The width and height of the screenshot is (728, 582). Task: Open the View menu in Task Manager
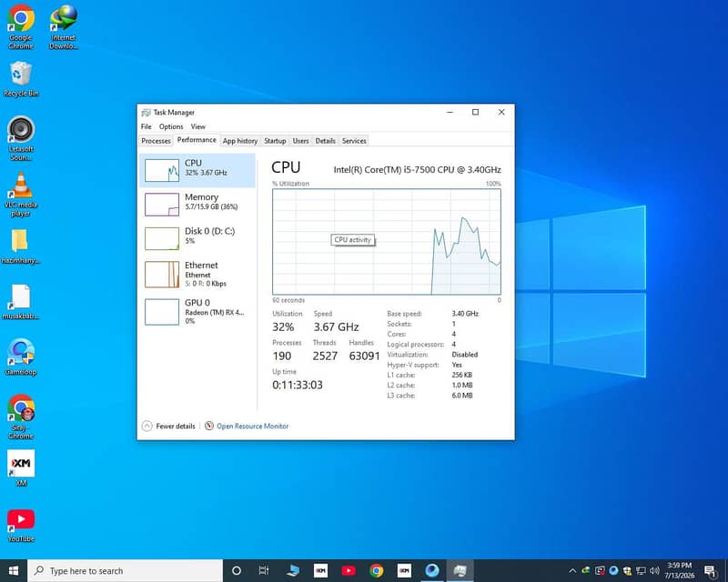coord(197,126)
